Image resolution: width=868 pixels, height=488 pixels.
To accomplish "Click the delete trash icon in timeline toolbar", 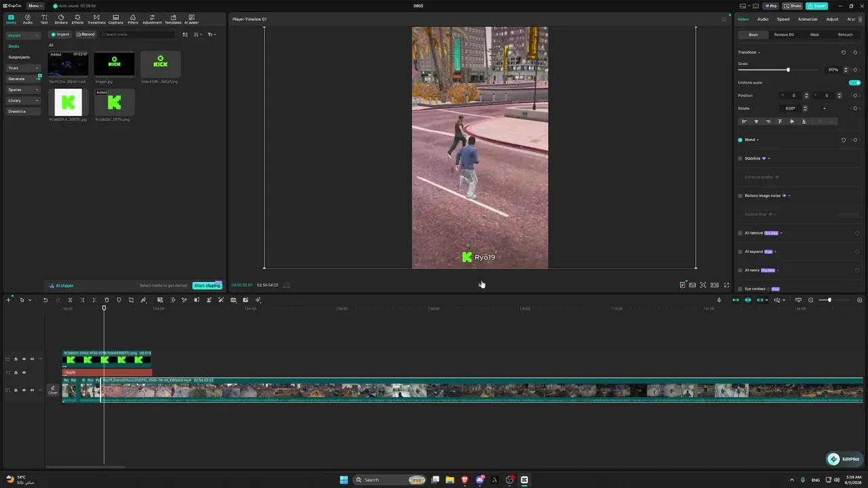I will coord(106,300).
